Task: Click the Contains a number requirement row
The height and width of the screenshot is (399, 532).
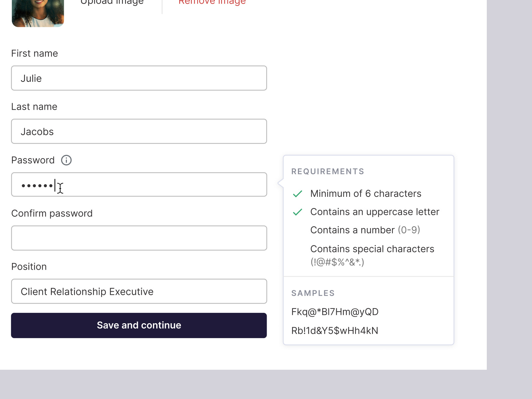Action: [x=365, y=230]
